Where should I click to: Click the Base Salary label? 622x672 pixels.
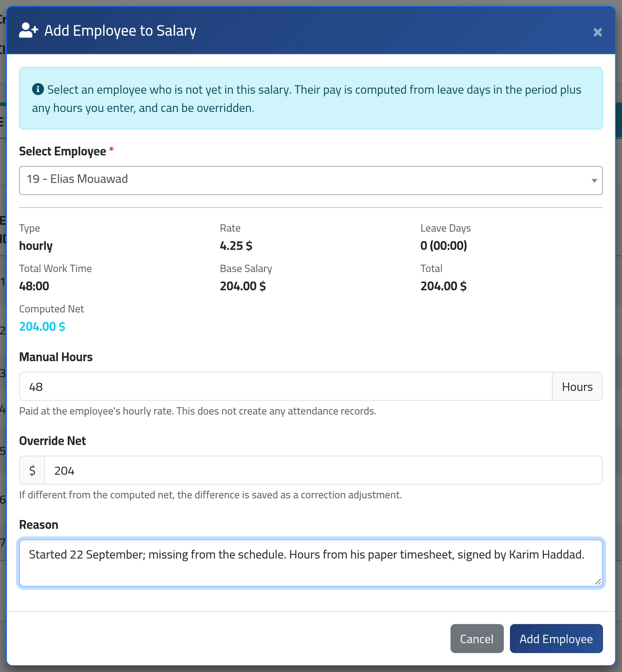click(246, 269)
